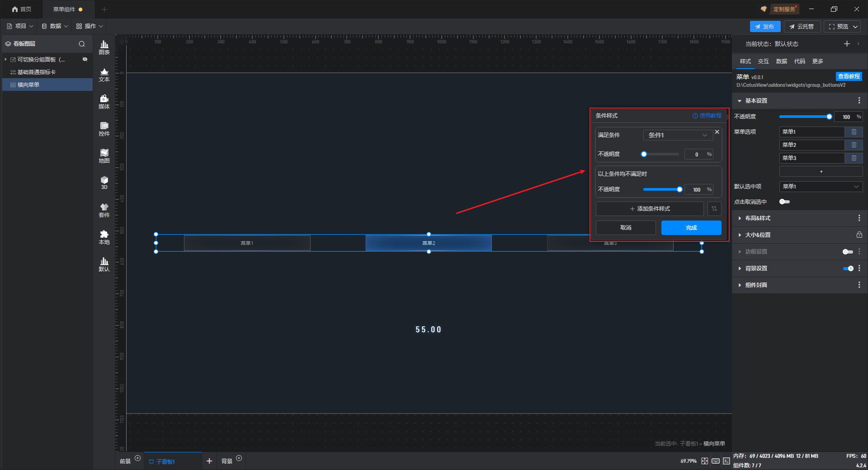Viewport: 868px width, 470px height.
Task: Open the 满足条件 条件1 dropdown
Action: [677, 135]
